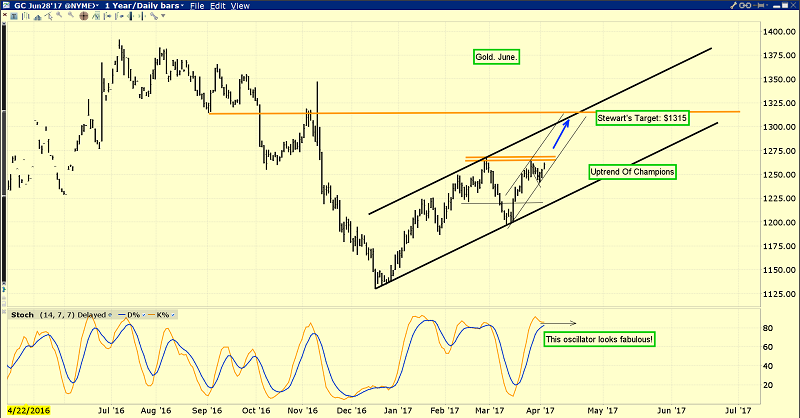Click the expand horizontal bars icon
Screen dimensions: 800x418
(142, 16)
